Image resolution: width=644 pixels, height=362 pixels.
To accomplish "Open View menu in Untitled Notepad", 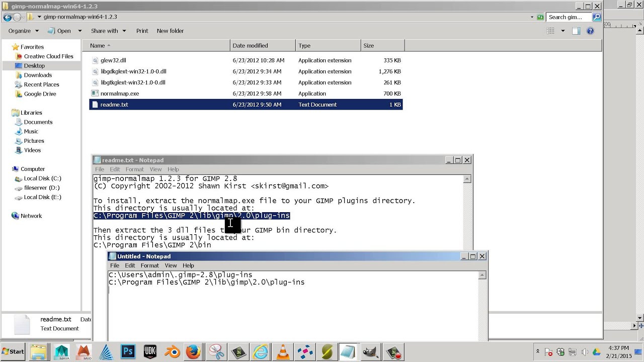I will coord(171,265).
